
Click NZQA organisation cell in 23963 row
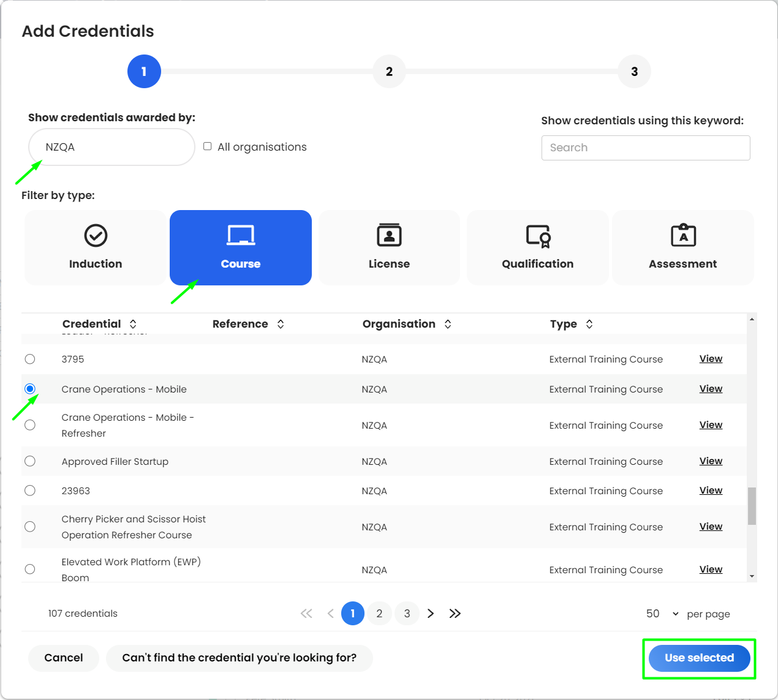tap(374, 491)
